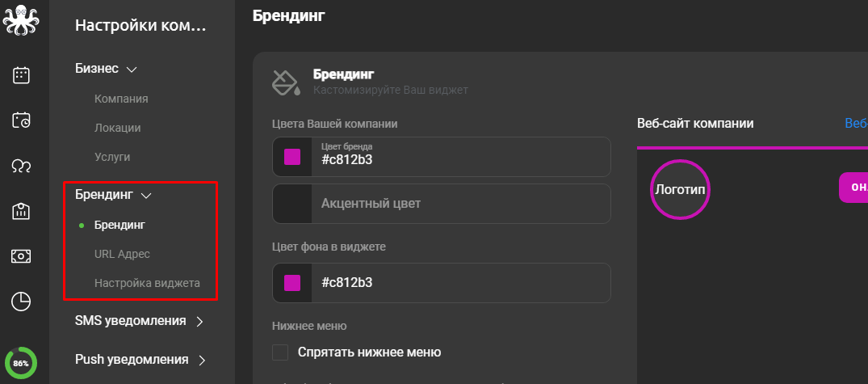Click the Акцентный цвет input field
Viewport: 868px width, 384px height.
pyautogui.click(x=441, y=204)
